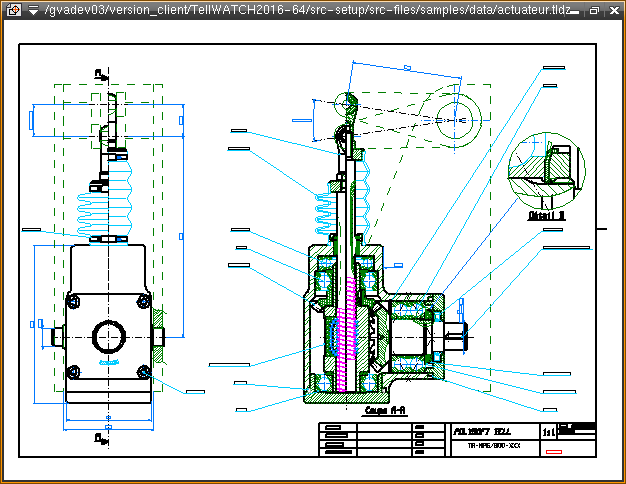
Task: Select the lever pivot at top of section view
Action: click(346, 103)
